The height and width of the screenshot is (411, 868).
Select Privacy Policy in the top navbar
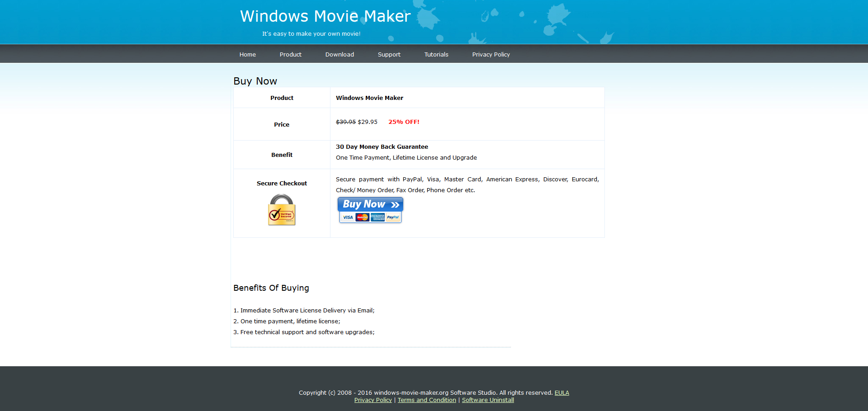pos(491,54)
